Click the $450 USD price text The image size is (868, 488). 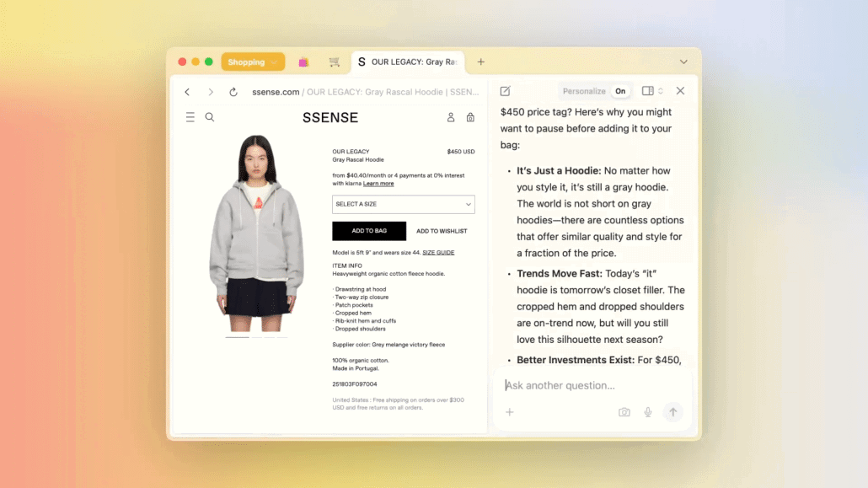(461, 151)
